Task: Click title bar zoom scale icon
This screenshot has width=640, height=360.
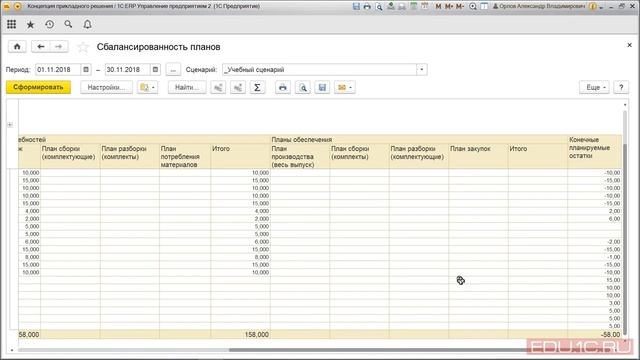Action: click(x=473, y=6)
